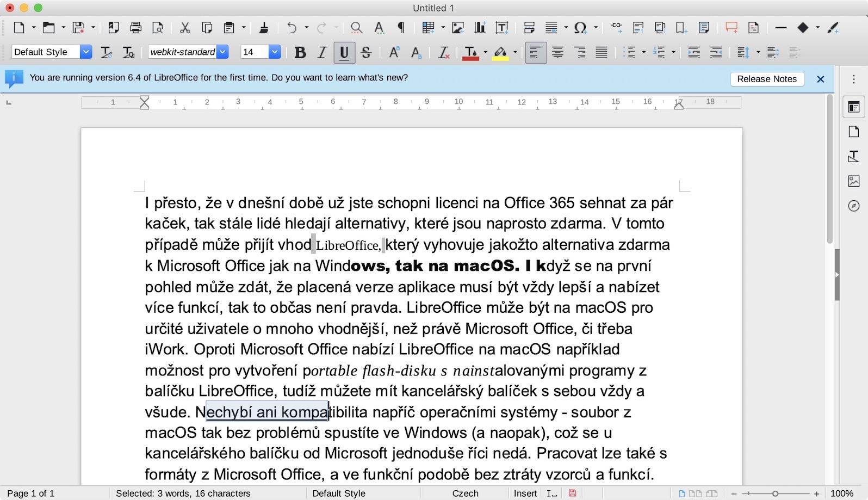Clear direct formatting
This screenshot has height=500, width=868.
[x=444, y=52]
